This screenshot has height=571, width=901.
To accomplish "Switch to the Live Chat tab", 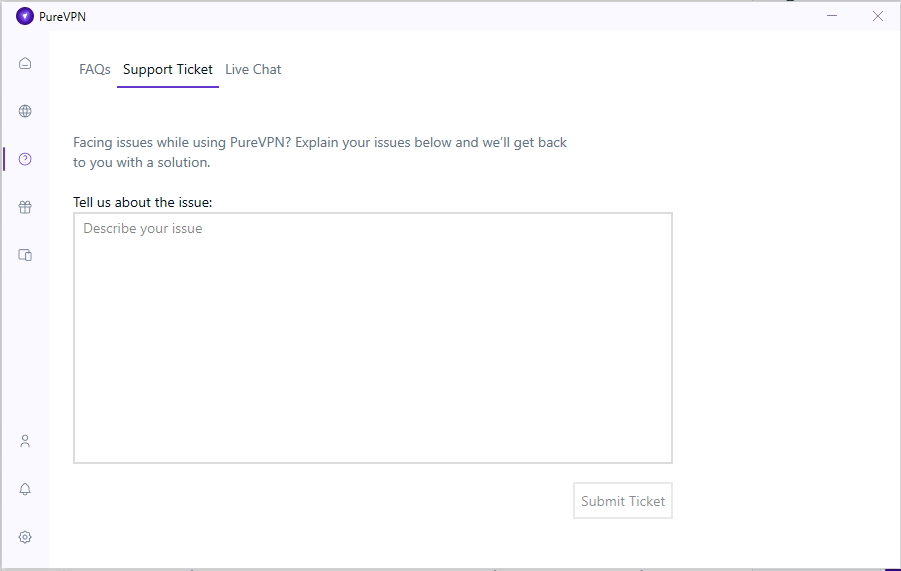I will point(253,70).
